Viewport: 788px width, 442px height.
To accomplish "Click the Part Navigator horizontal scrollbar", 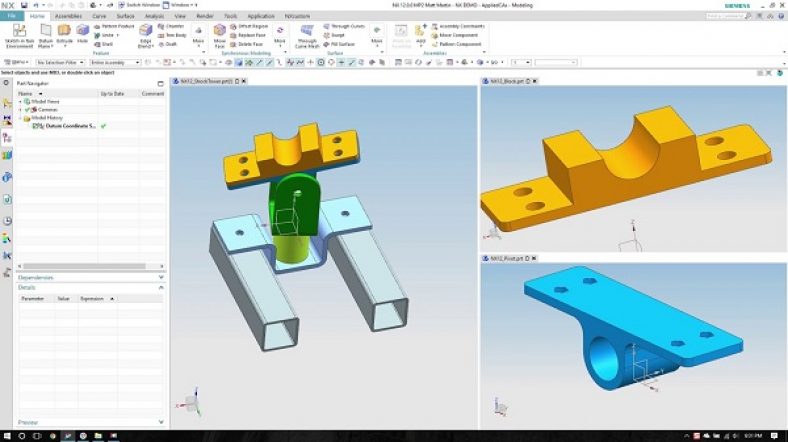I will (84, 266).
